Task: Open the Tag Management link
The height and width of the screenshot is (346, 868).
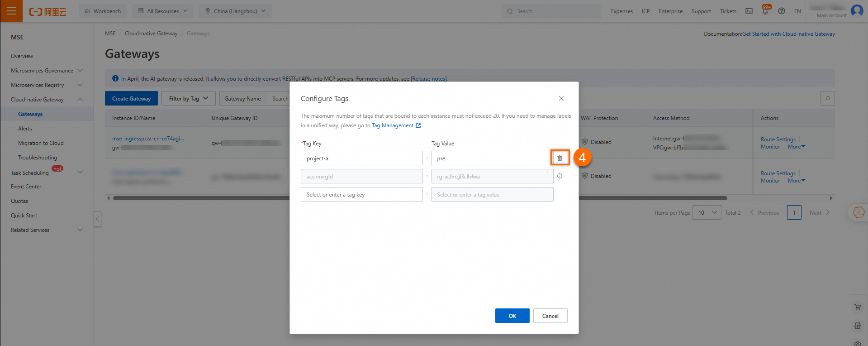Action: point(396,125)
